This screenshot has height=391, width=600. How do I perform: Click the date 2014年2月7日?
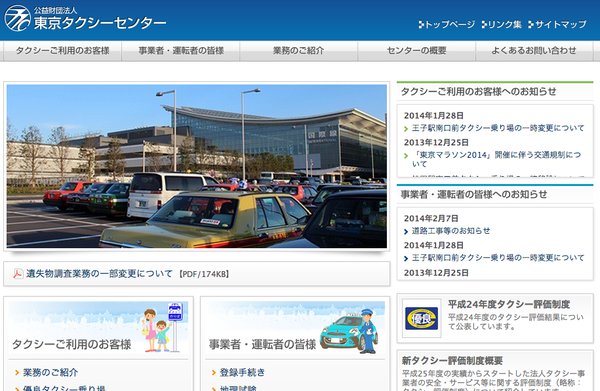pyautogui.click(x=431, y=218)
